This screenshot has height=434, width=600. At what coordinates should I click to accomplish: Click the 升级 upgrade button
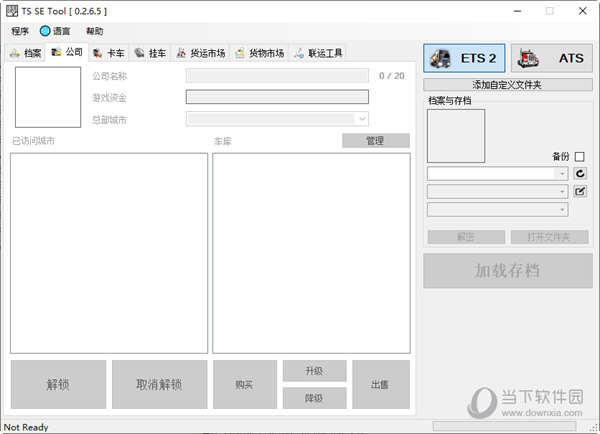tap(315, 370)
